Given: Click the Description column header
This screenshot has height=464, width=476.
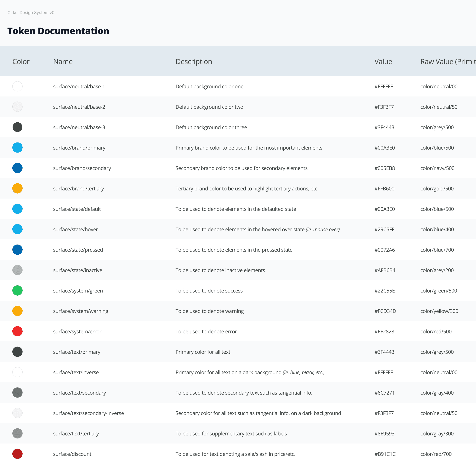Looking at the screenshot, I should [194, 61].
